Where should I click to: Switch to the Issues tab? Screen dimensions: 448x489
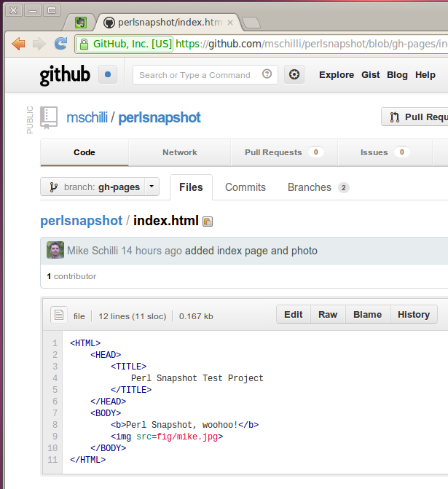click(385, 152)
